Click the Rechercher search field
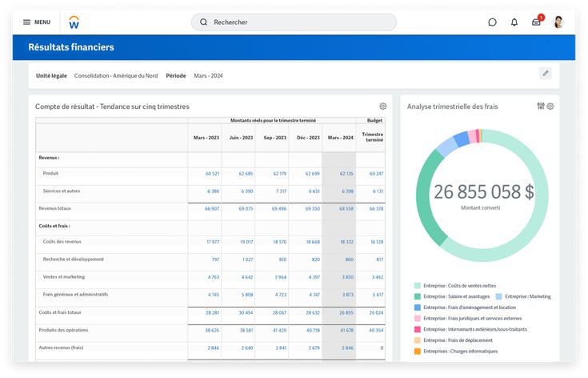The width and height of the screenshot is (588, 378). tap(294, 22)
